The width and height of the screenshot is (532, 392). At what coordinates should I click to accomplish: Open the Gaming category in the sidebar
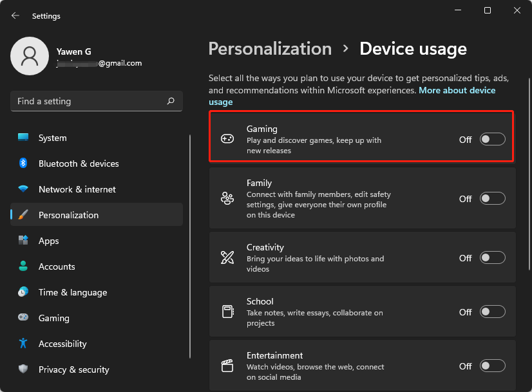(x=97, y=318)
